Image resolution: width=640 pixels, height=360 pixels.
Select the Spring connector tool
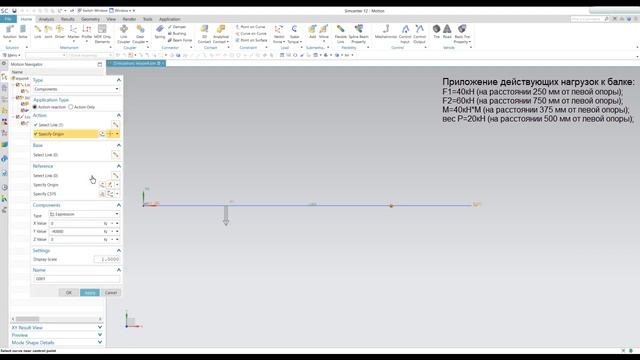tap(160, 32)
